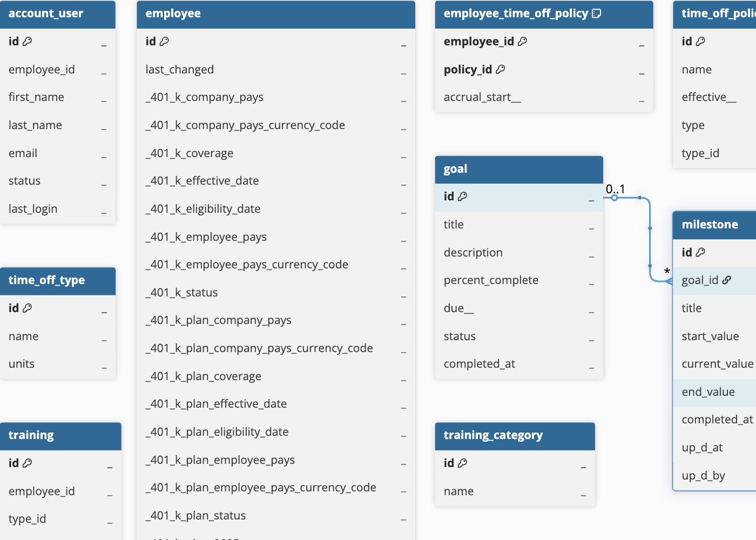Select _401_k_plan_coverage column

(x=276, y=376)
